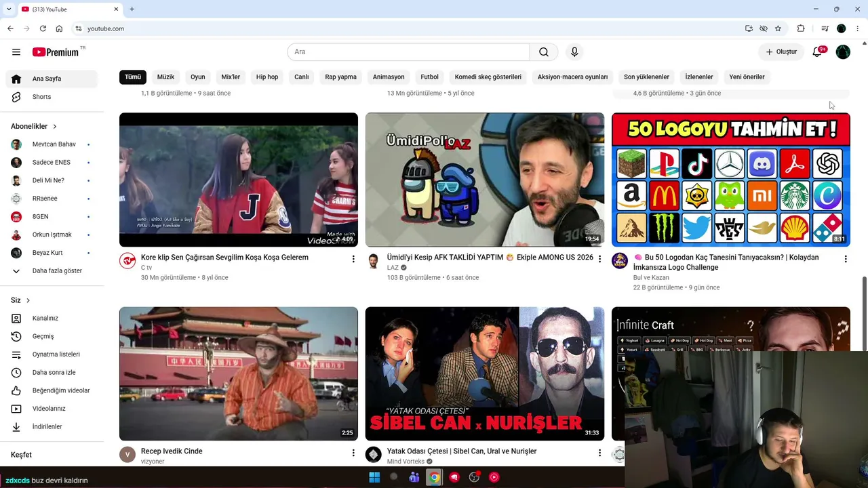
Task: Play the 50 Logoyu Tahmin Et thumbnail
Action: point(731,180)
